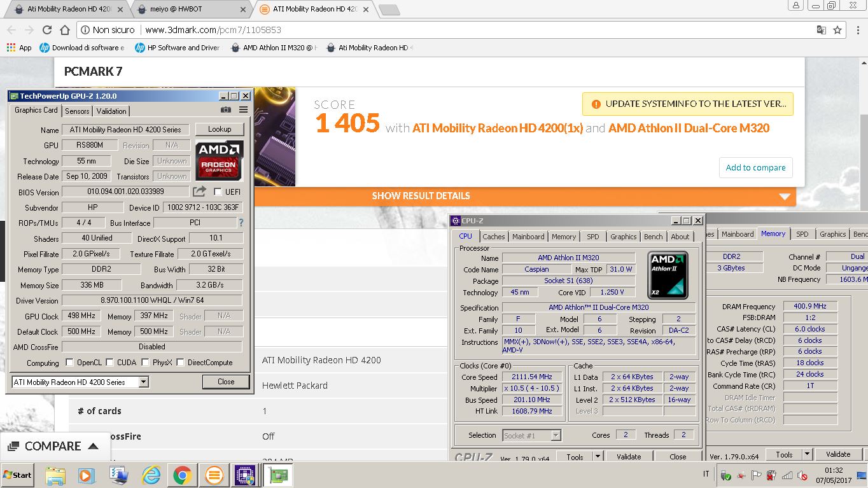
Task: Open the HP Software and Driver bookmark
Action: pos(177,48)
